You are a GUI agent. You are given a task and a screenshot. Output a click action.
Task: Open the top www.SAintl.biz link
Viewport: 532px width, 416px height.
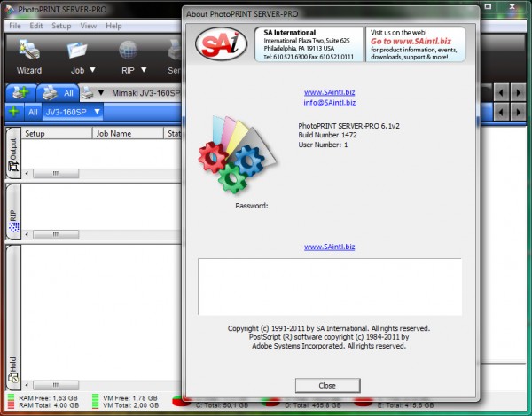[x=330, y=92]
